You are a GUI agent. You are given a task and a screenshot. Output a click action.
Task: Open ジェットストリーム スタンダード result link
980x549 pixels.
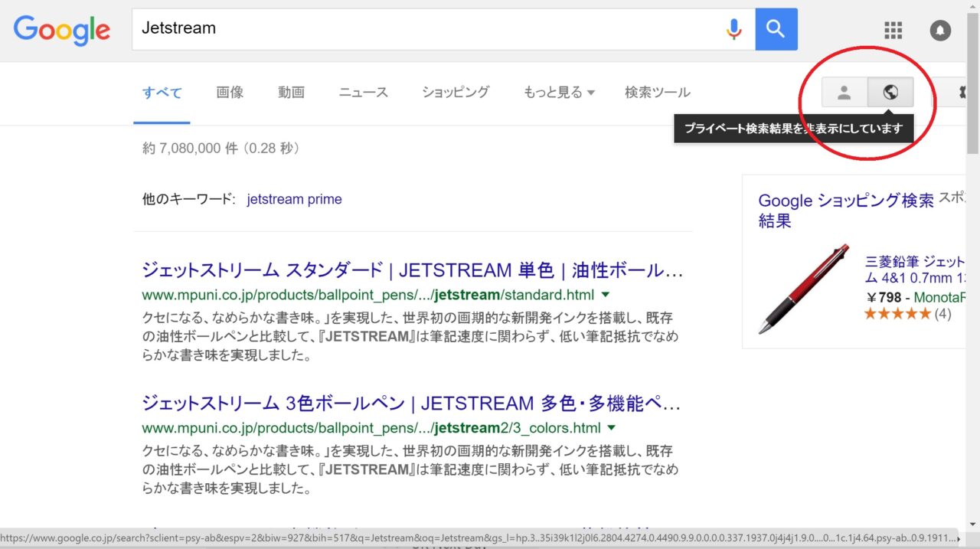click(x=412, y=270)
